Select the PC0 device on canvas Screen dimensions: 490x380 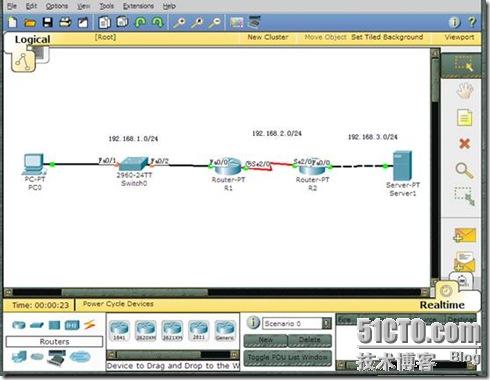(34, 165)
